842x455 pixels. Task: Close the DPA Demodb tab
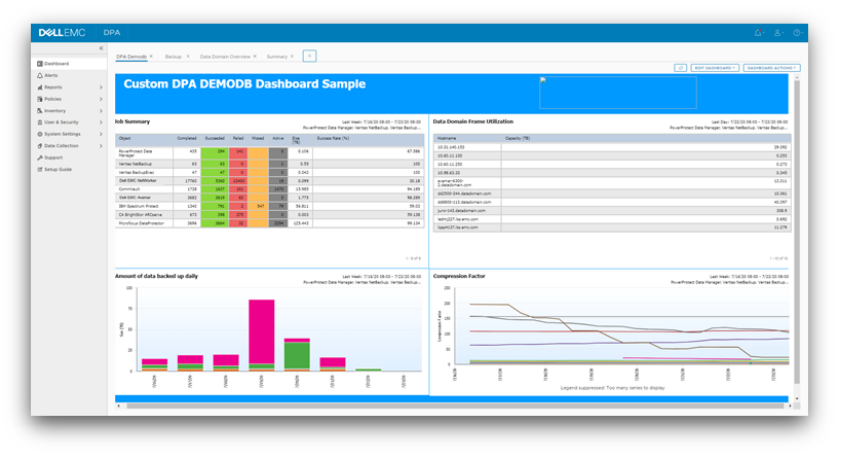151,56
